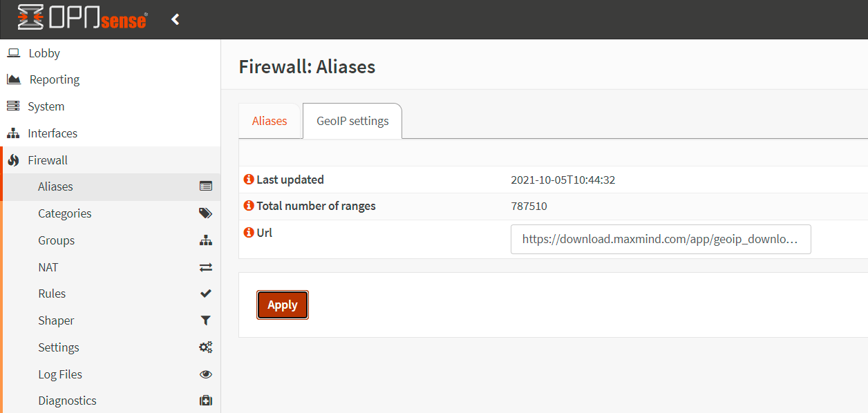Click the Categories tags icon
The image size is (868, 413).
click(x=205, y=213)
